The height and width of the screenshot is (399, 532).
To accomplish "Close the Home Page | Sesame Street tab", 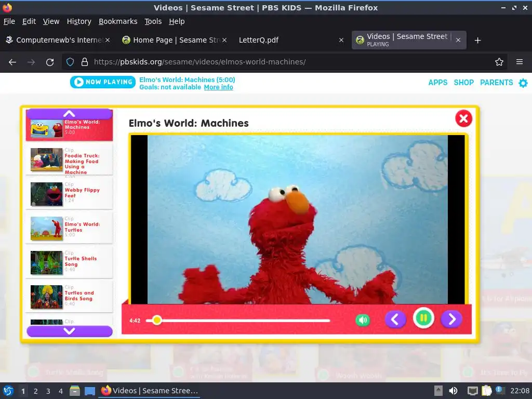I will pos(224,40).
